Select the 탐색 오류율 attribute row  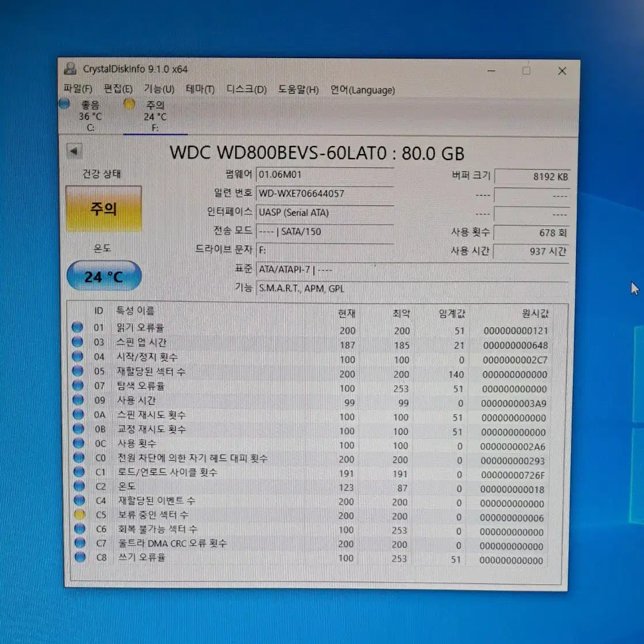(310, 387)
